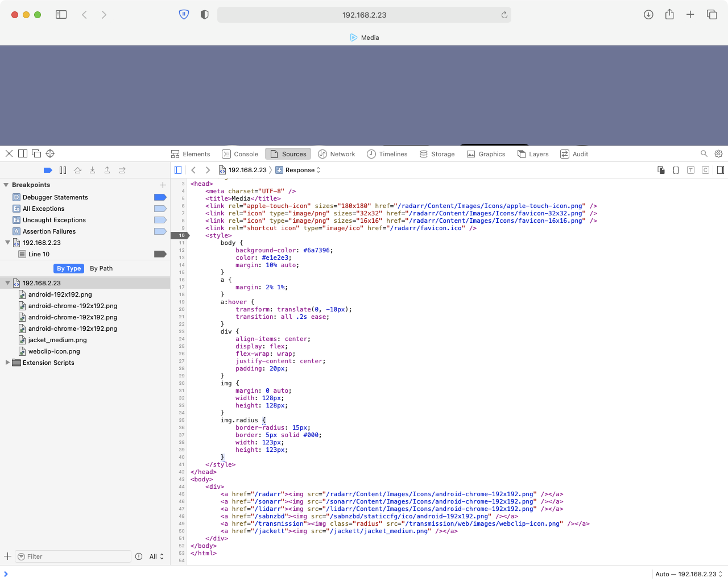Open Safari downloads icon
Image resolution: width=728 pixels, height=582 pixels.
648,15
